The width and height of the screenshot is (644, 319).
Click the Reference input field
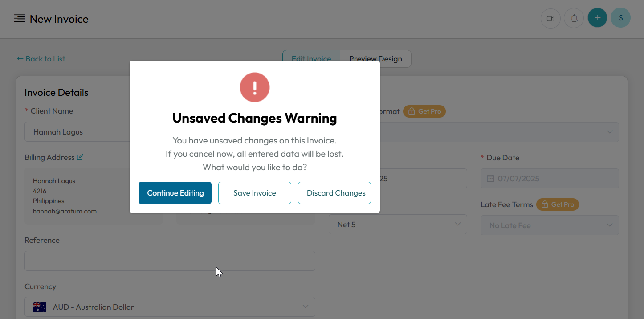coord(170,261)
